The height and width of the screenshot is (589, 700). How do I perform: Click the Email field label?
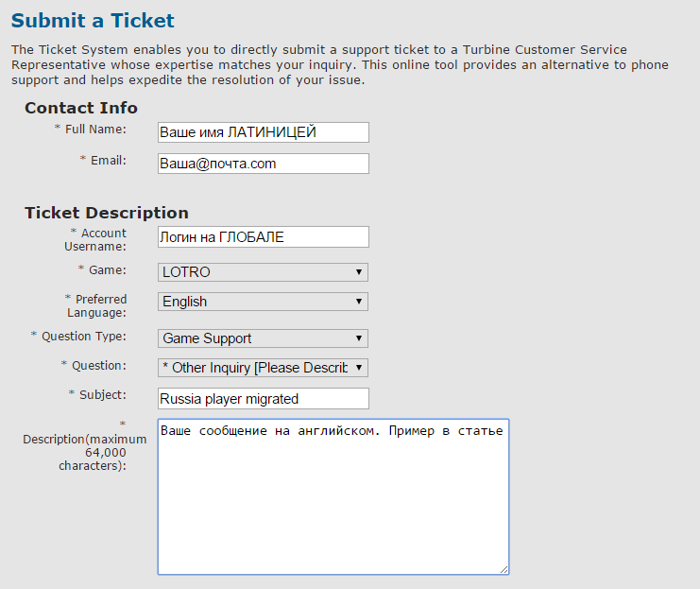click(x=108, y=160)
